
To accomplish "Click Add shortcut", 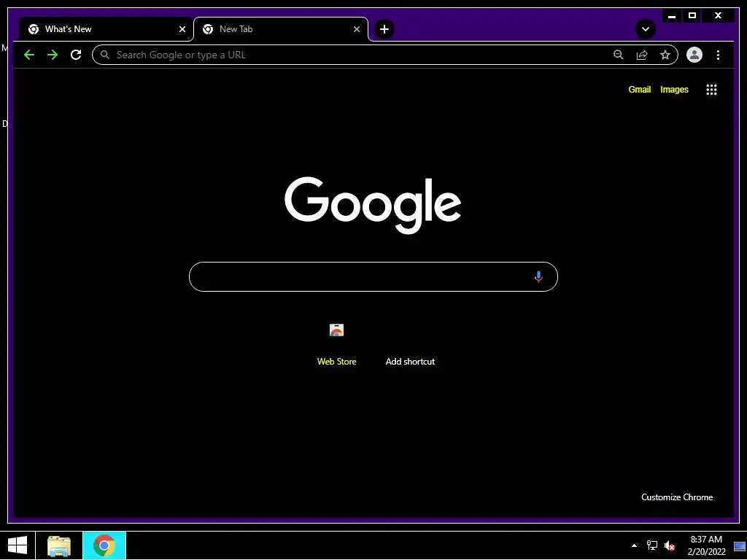I will point(410,362).
